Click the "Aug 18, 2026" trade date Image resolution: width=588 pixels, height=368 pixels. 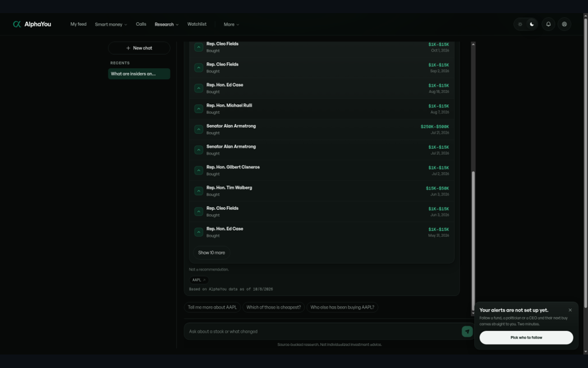(439, 92)
